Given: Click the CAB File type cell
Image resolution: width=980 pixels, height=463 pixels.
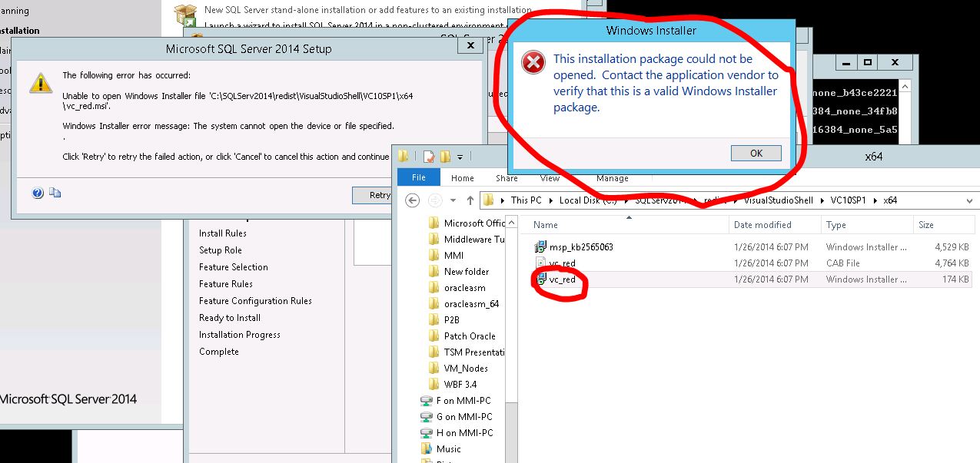Looking at the screenshot, I should click(x=843, y=263).
